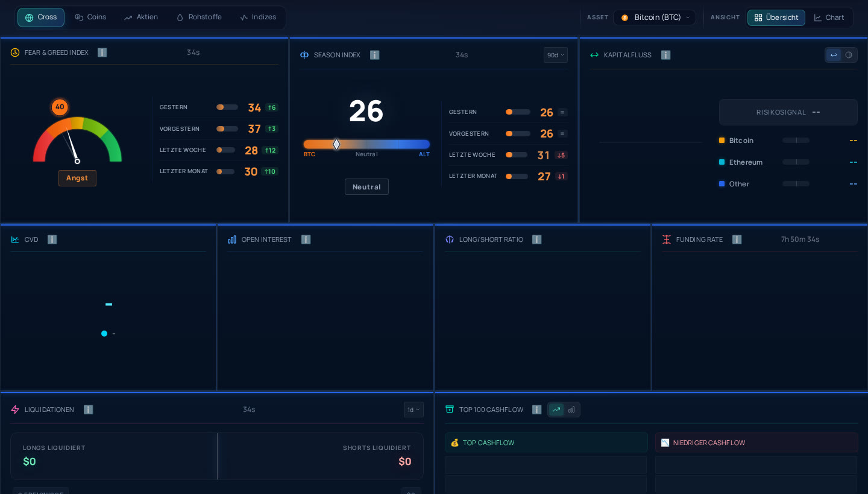Open the Bitcoin (BTC) asset dropdown

(x=655, y=17)
